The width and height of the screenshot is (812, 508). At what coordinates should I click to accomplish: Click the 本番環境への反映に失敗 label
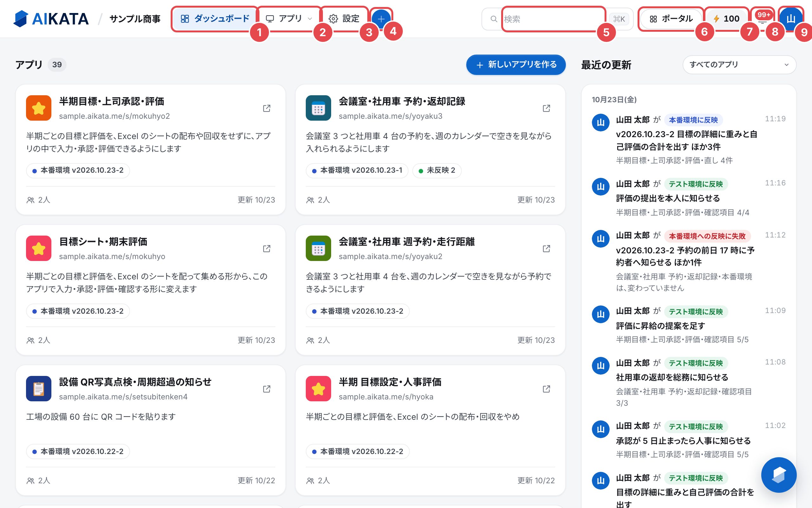(707, 236)
